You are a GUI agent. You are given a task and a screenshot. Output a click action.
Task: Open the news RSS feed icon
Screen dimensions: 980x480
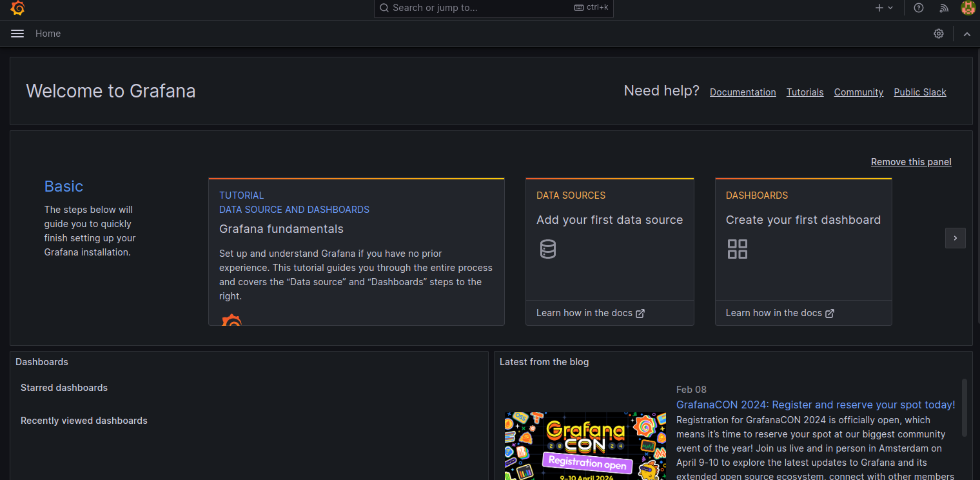click(944, 8)
